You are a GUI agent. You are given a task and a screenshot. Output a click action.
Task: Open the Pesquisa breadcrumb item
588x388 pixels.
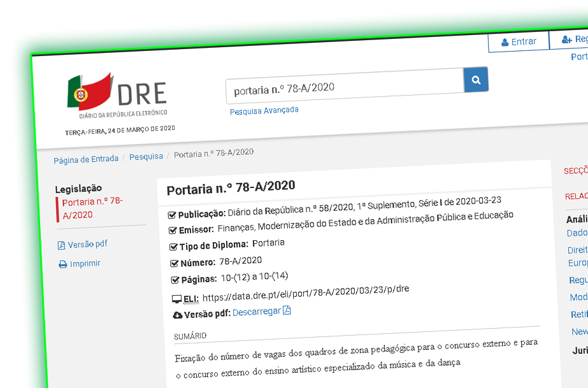pos(146,155)
